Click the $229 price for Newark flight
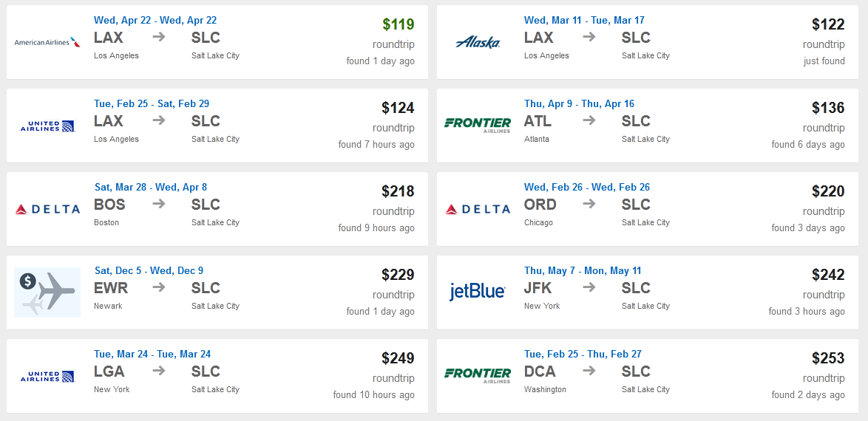Viewport: 868px width, 421px height. 398,275
